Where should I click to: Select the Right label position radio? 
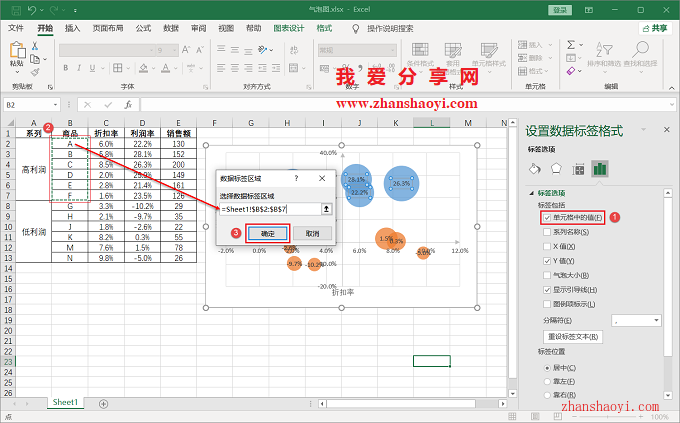point(547,395)
